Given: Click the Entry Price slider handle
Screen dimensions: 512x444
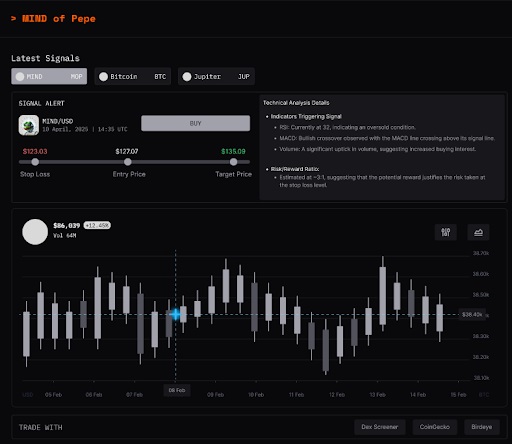Looking at the screenshot, I should (128, 162).
